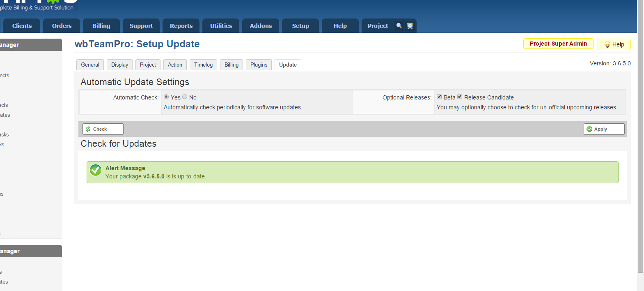This screenshot has width=644, height=291.
Task: Open the Addons menu
Action: coord(261,25)
